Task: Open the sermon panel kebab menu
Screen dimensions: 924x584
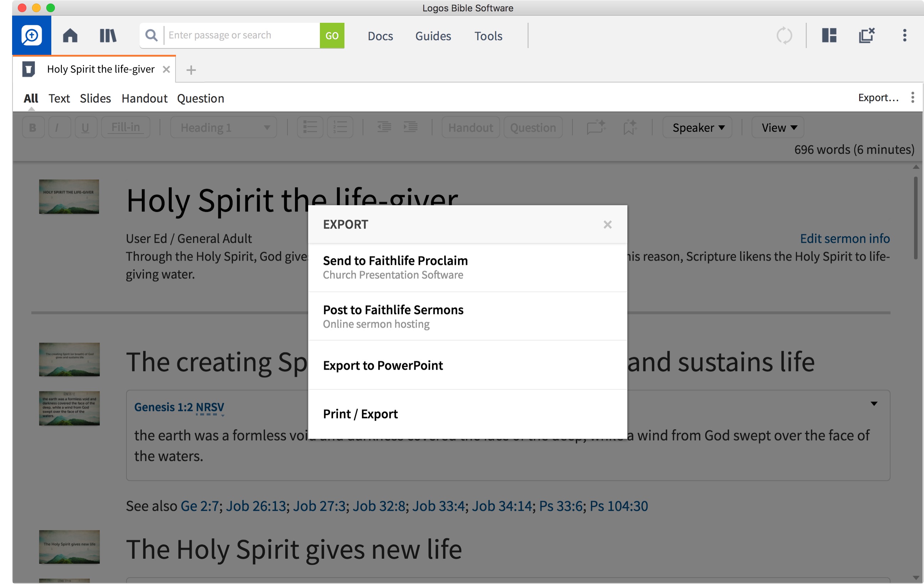Action: click(913, 98)
